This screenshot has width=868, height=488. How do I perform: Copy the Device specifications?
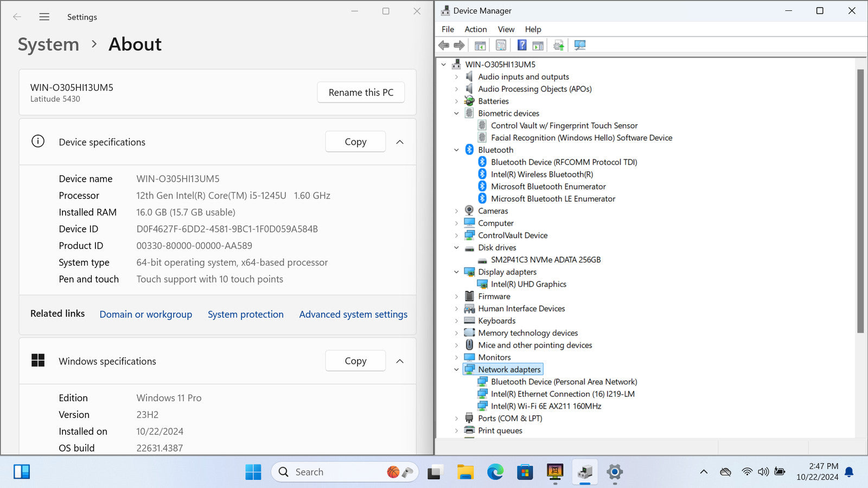[355, 142]
